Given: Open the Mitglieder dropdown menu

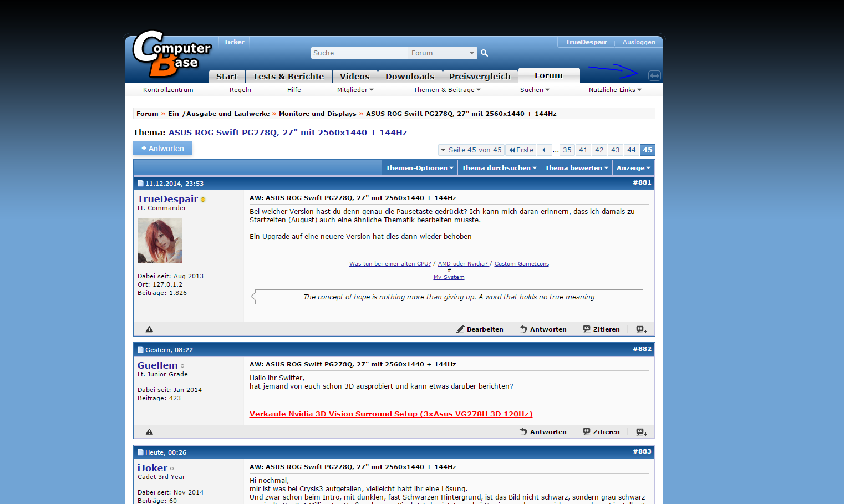Looking at the screenshot, I should 355,90.
